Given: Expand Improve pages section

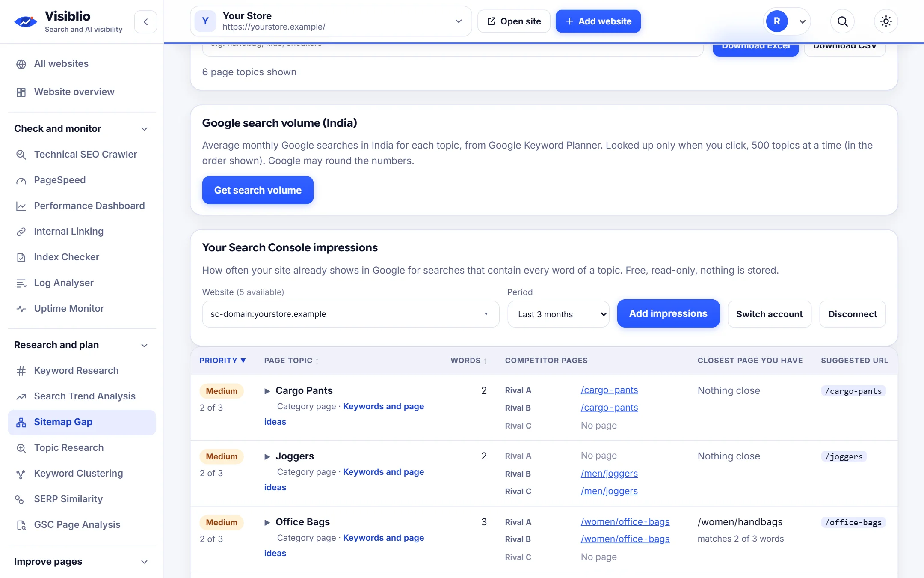Looking at the screenshot, I should [x=82, y=562].
